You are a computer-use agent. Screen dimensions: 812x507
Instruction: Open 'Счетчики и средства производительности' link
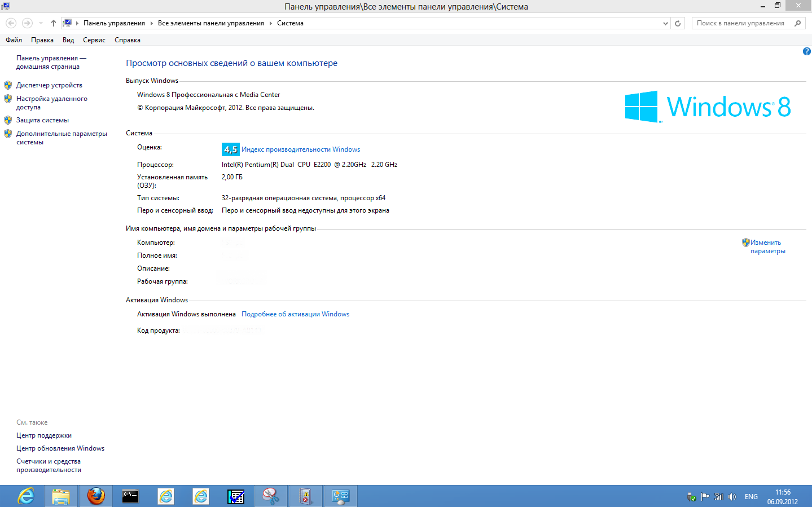click(x=49, y=465)
